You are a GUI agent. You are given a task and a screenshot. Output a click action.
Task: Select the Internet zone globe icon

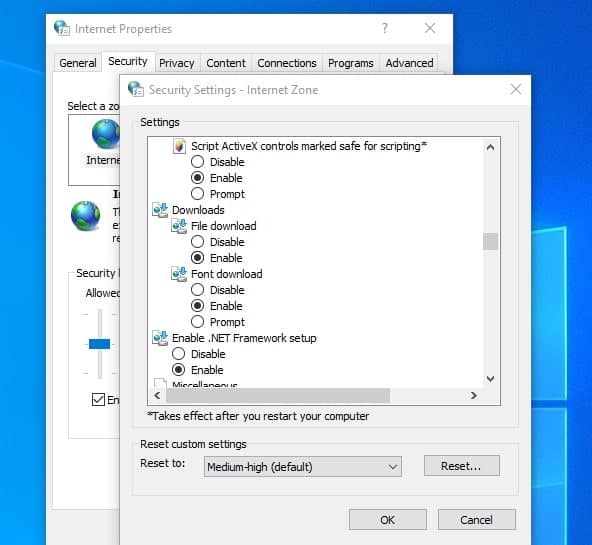point(106,134)
